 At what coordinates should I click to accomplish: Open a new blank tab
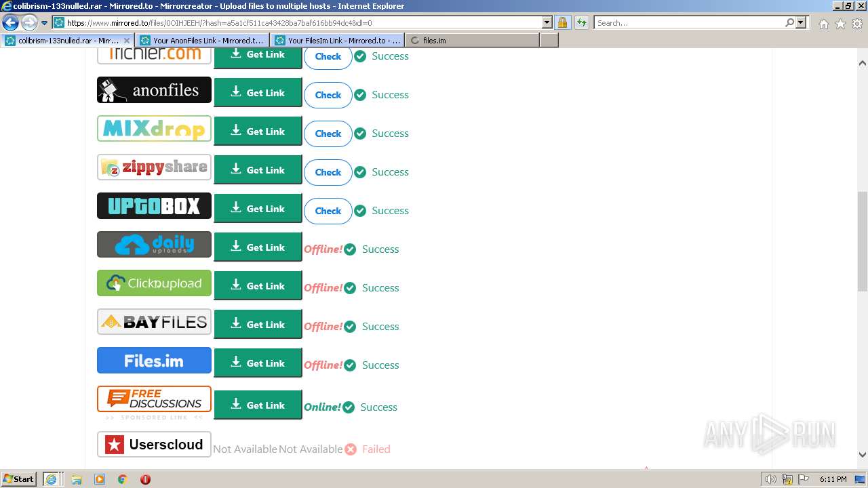click(x=549, y=41)
